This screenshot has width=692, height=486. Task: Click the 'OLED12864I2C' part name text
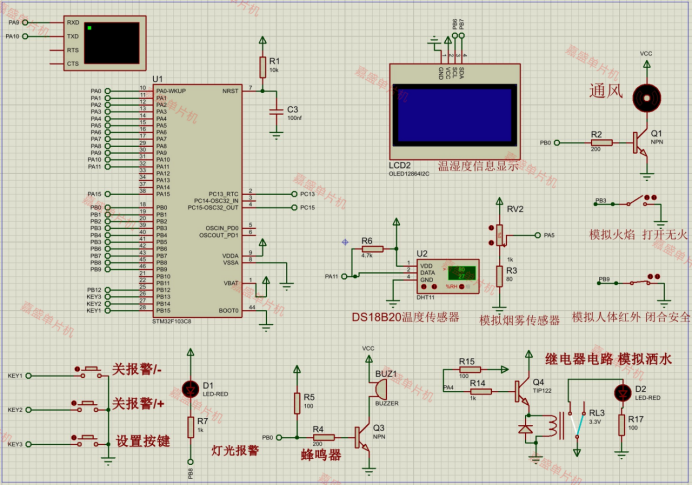tap(409, 174)
